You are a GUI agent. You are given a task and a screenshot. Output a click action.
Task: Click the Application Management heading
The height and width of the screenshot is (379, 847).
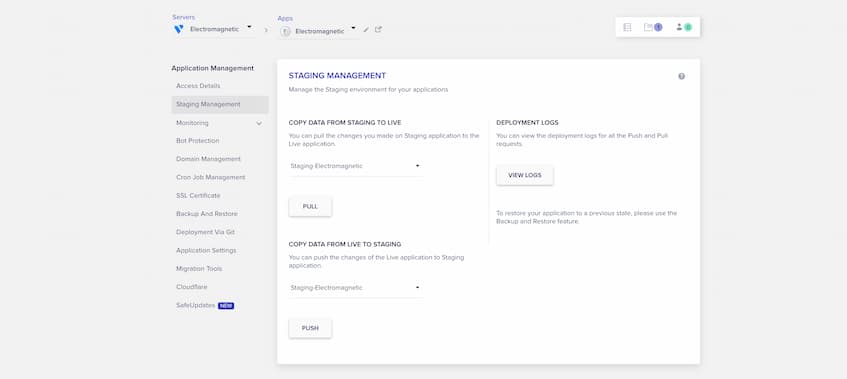click(x=212, y=69)
